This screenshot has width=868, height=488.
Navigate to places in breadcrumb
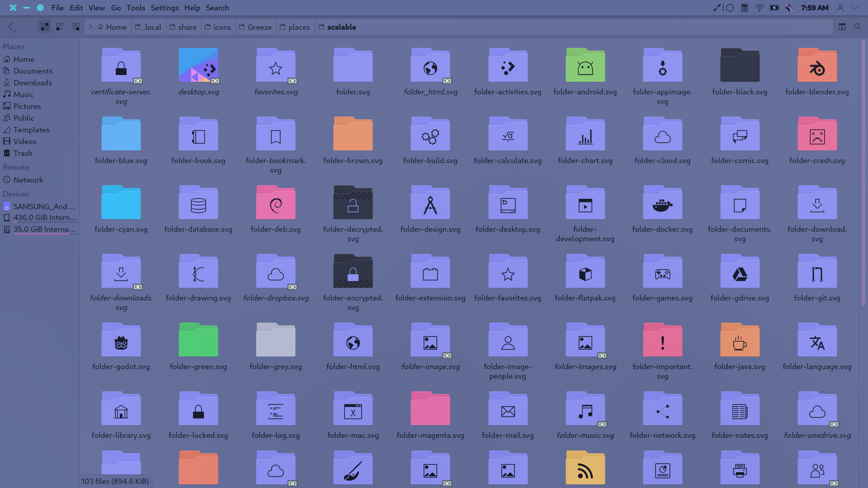tap(295, 27)
